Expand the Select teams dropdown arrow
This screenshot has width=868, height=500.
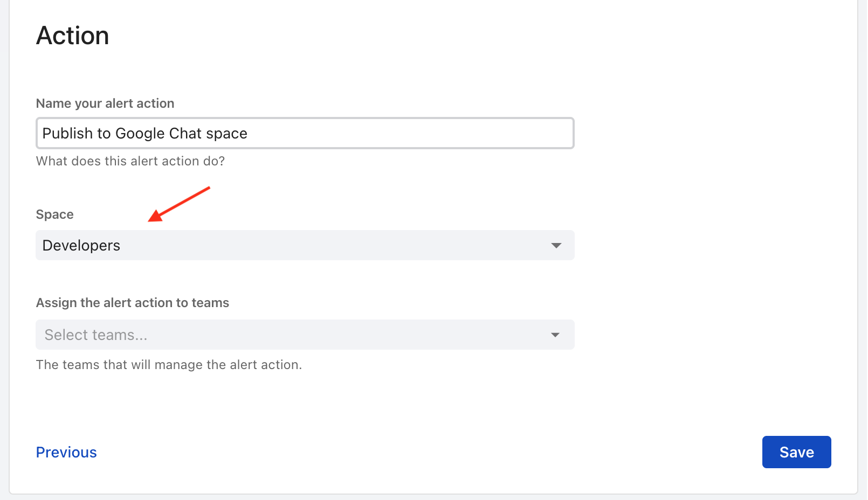pyautogui.click(x=555, y=335)
